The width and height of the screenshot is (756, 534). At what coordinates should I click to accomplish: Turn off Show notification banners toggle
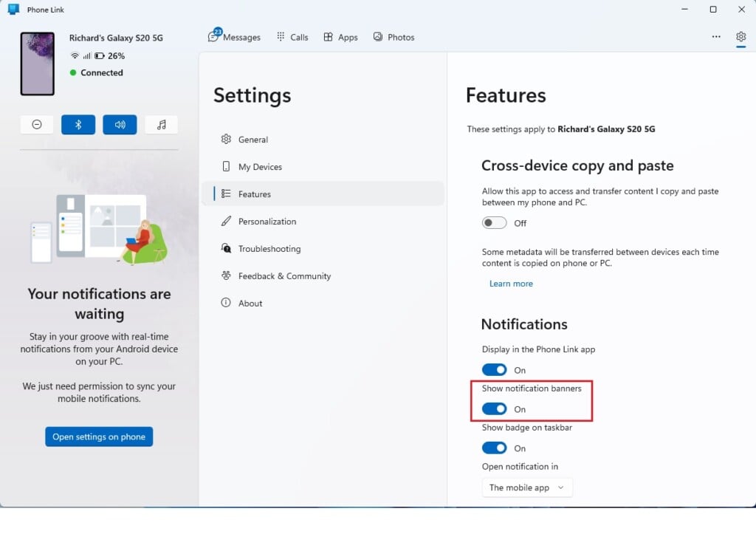494,409
